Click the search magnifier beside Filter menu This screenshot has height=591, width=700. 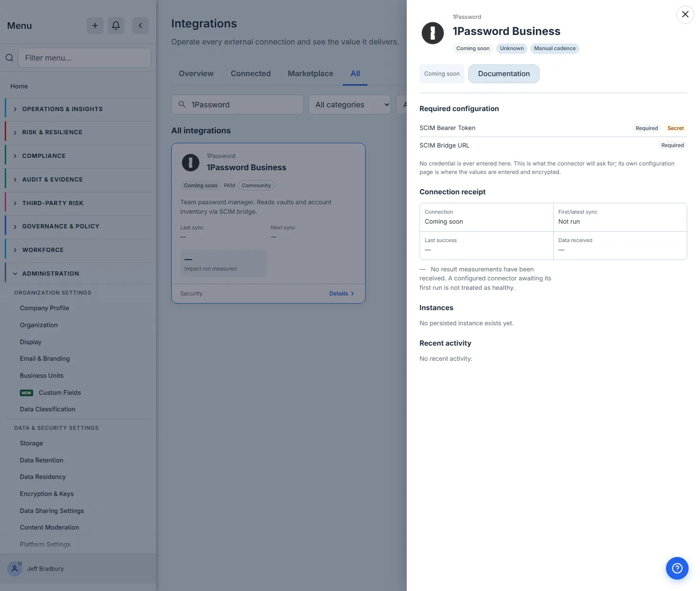(9, 58)
